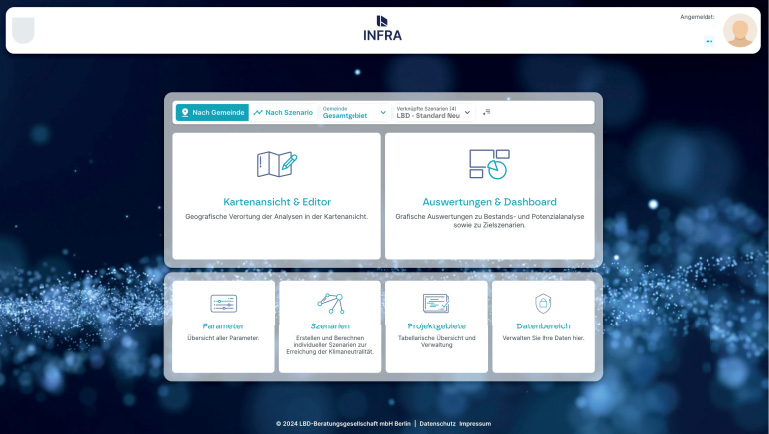Click the Szenarien card description text
The image size is (769, 434).
point(330,345)
